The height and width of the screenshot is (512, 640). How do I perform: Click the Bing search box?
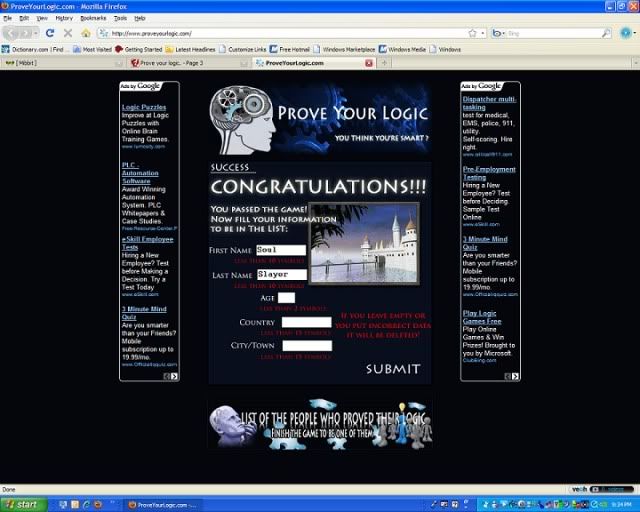click(553, 33)
